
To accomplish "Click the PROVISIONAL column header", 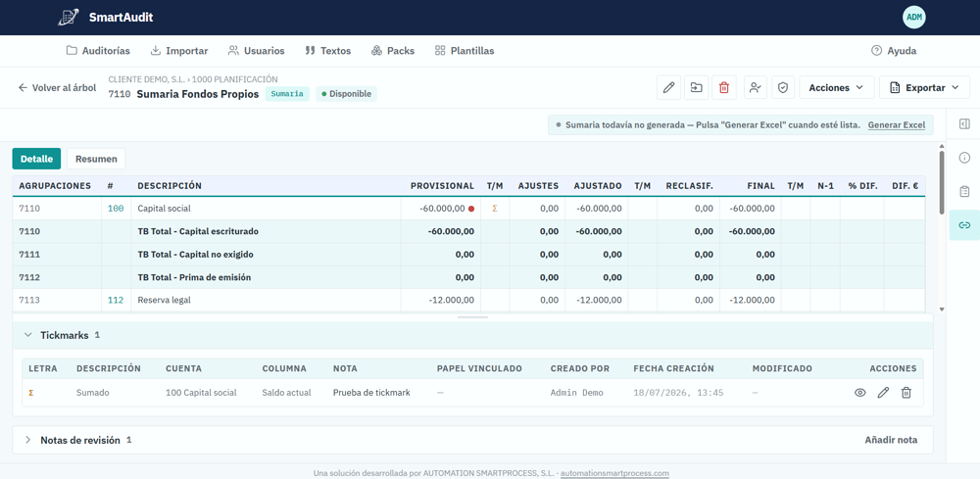I will coord(442,185).
